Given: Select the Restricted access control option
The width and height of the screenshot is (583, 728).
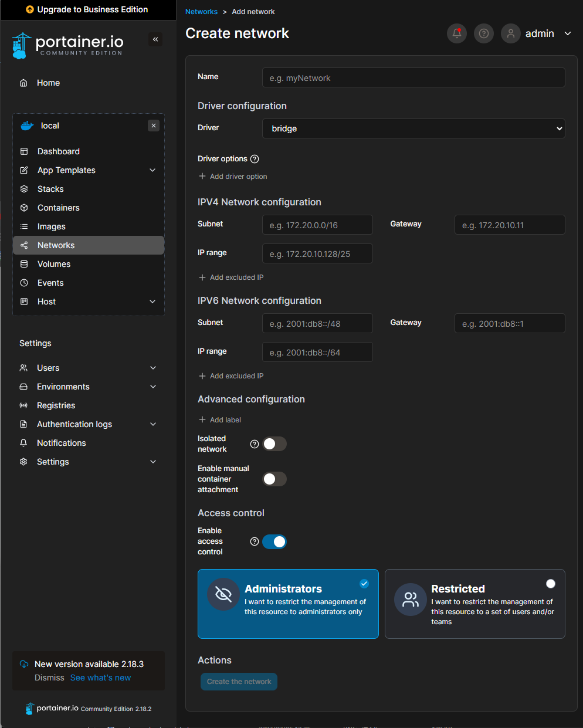Looking at the screenshot, I should (x=474, y=604).
